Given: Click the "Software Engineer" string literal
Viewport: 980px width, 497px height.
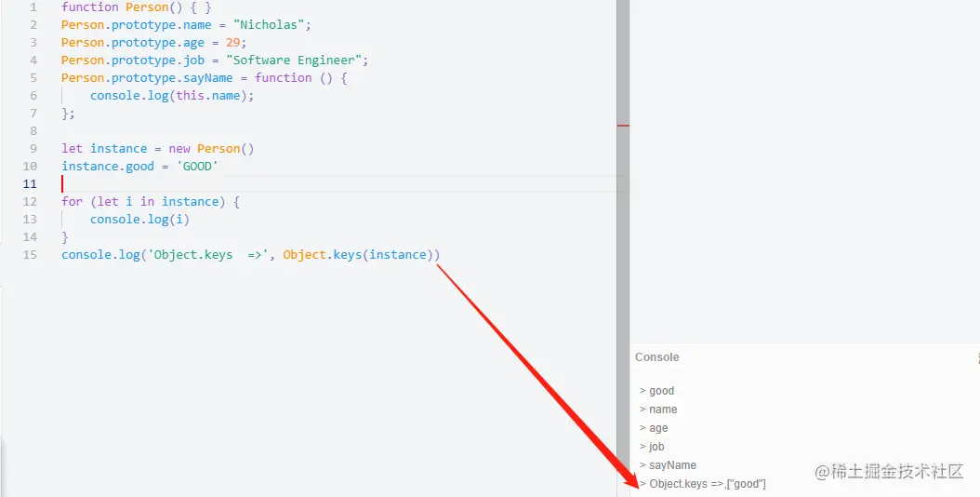Looking at the screenshot, I should click(294, 60).
